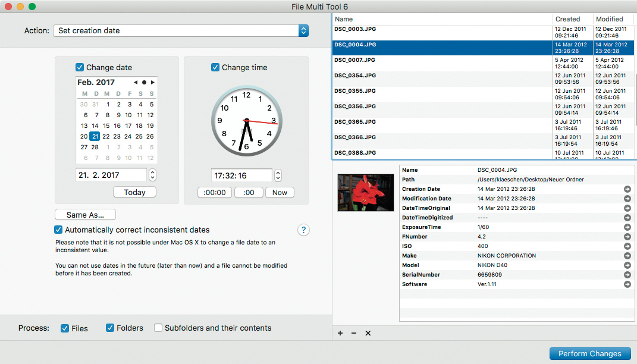Click the time field stepper
Image resolution: width=637 pixels, height=364 pixels.
coord(278,176)
